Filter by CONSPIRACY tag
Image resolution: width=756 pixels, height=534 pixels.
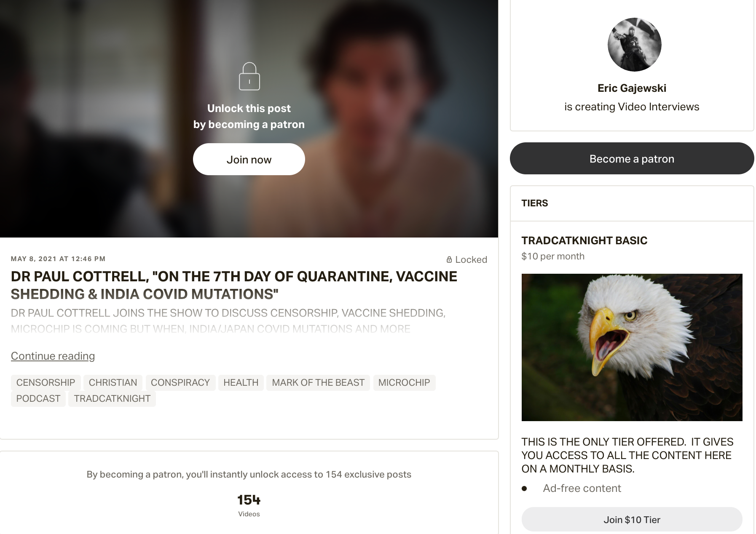(x=180, y=382)
